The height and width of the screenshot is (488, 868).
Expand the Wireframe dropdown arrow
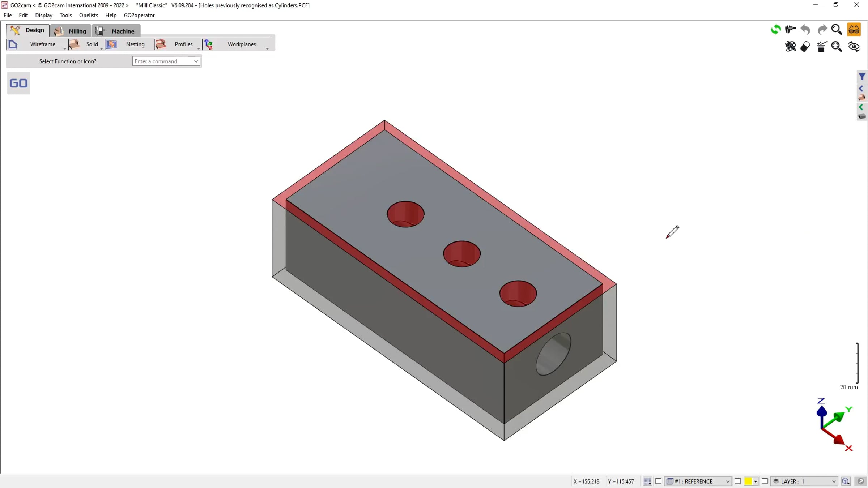65,48
